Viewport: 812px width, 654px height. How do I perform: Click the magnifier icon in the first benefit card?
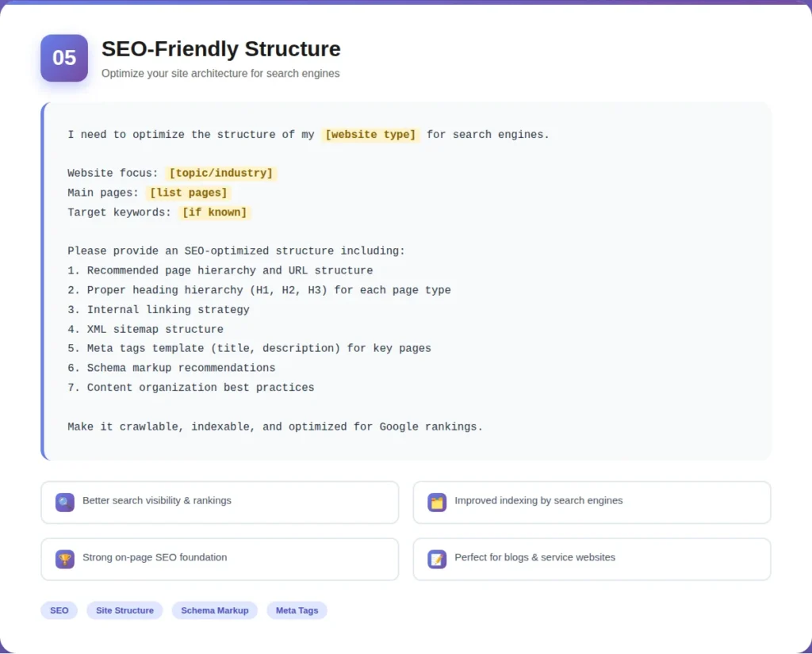(64, 502)
